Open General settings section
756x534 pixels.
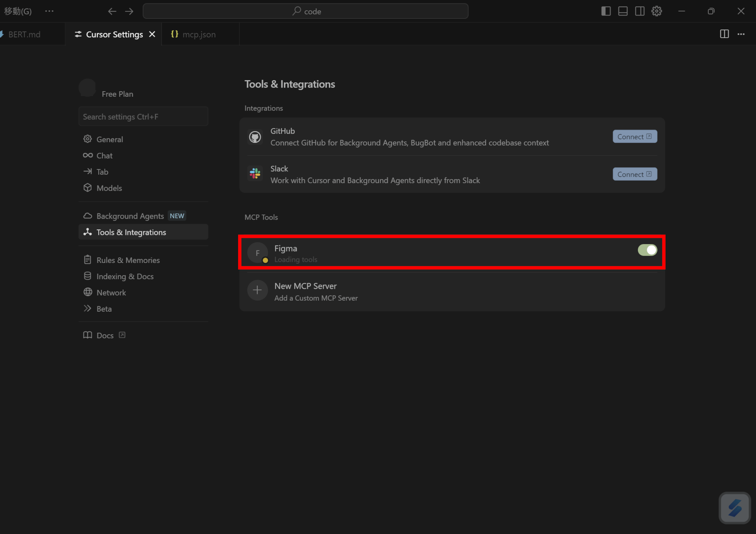[x=143, y=139]
